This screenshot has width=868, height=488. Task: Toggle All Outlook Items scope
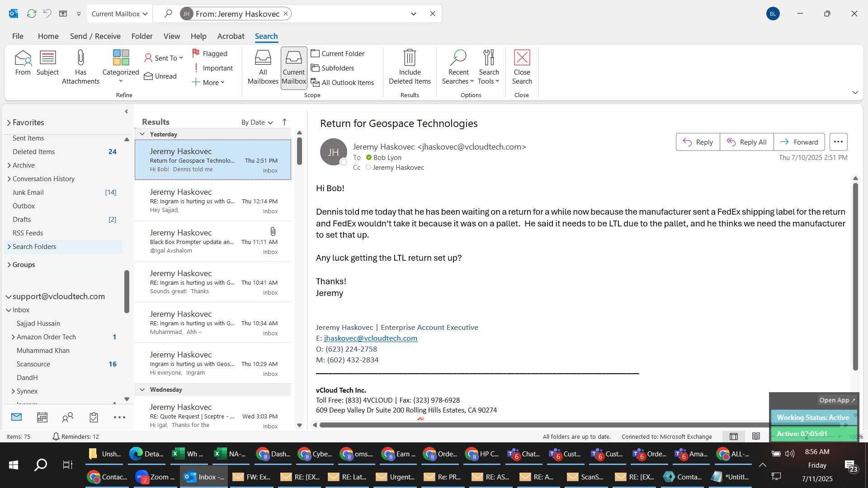[x=343, y=82]
